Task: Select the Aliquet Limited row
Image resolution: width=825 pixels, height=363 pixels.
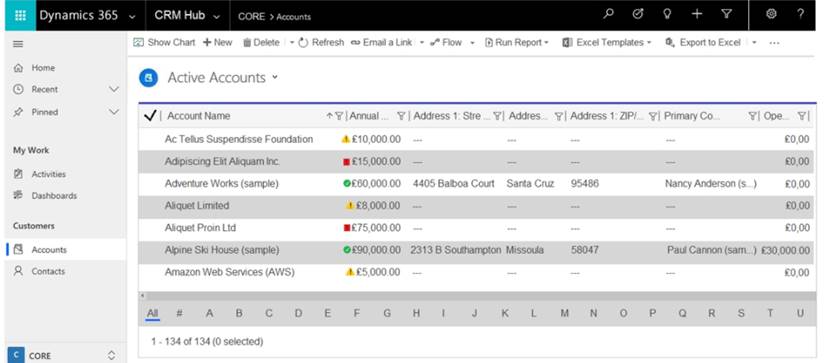Action: click(x=476, y=206)
